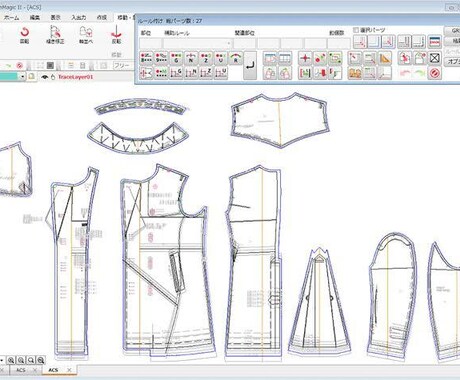The width and height of the screenshot is (460, 380).
Task: Click the first 関連部位 input field
Action: point(245,43)
